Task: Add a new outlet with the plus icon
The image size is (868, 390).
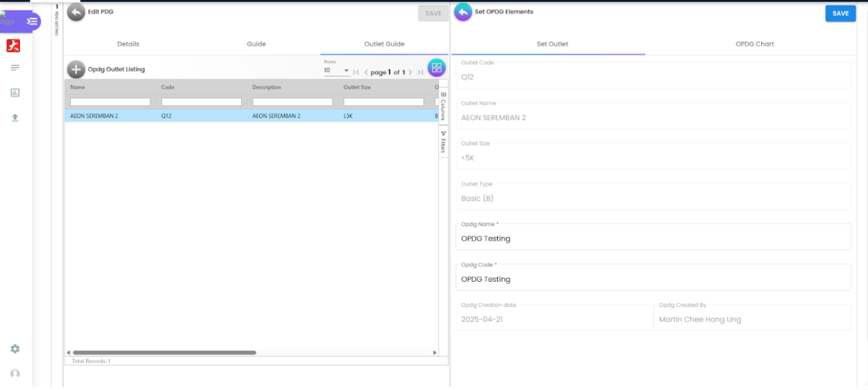Action: (x=76, y=70)
